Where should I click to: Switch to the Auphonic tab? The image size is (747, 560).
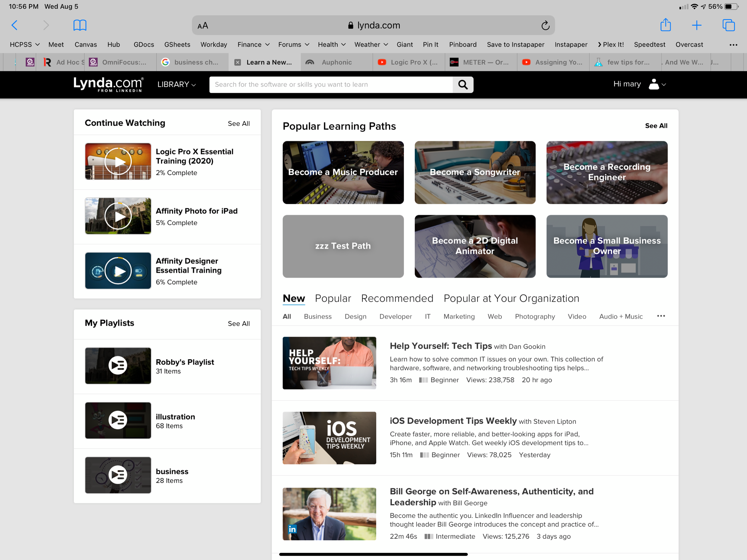tap(337, 62)
